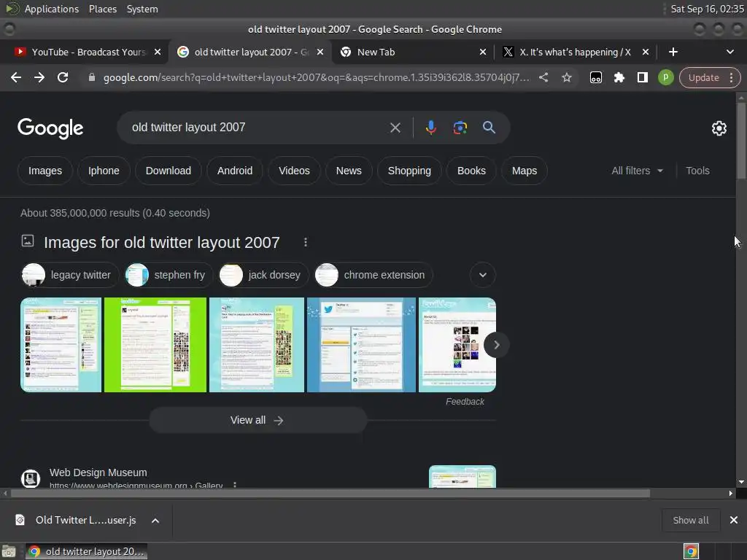
Task: Filter results by Maps
Action: (x=525, y=171)
